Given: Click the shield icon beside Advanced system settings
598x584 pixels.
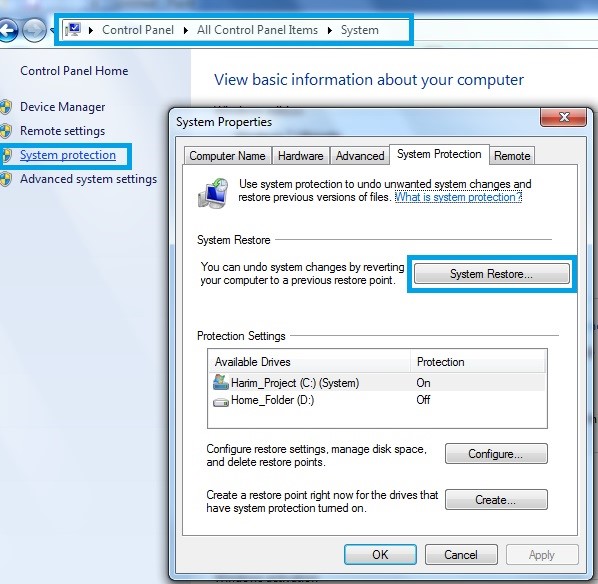Looking at the screenshot, I should point(6,179).
